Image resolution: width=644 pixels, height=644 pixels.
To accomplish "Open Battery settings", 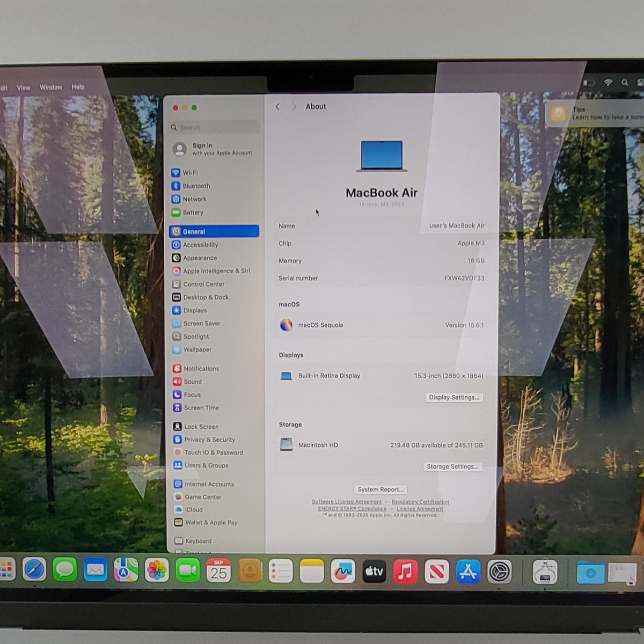I will click(187, 213).
